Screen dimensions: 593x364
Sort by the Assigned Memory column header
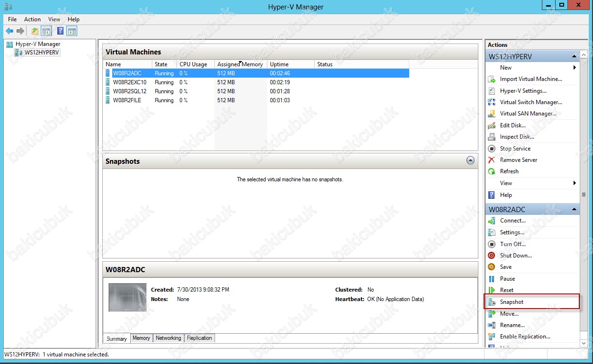pos(241,64)
